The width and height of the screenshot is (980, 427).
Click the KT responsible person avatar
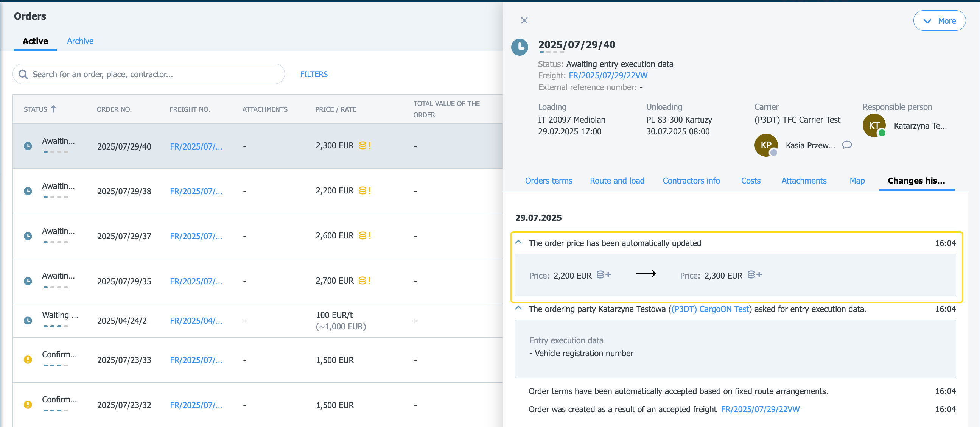[x=874, y=125]
